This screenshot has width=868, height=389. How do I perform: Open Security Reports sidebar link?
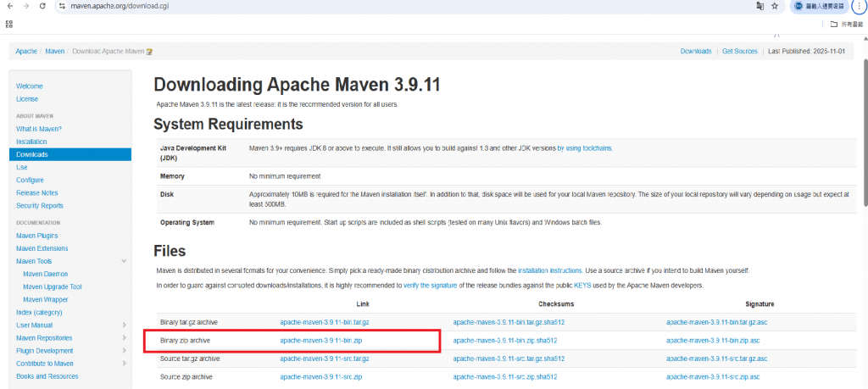click(x=40, y=205)
